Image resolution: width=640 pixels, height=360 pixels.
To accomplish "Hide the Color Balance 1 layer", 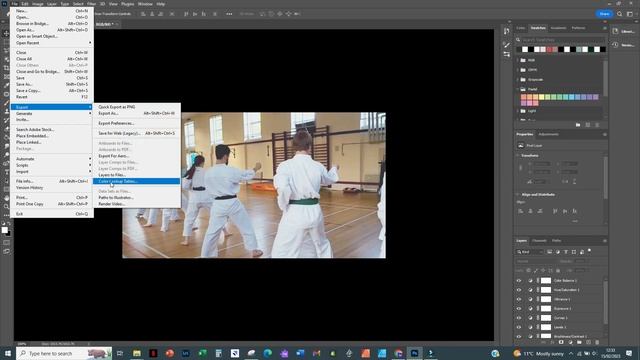I will coord(519,280).
